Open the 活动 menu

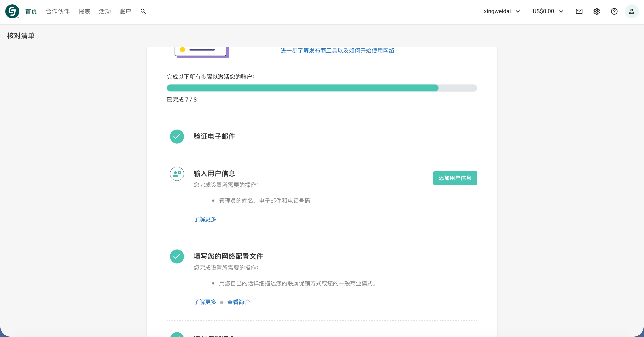tap(105, 12)
